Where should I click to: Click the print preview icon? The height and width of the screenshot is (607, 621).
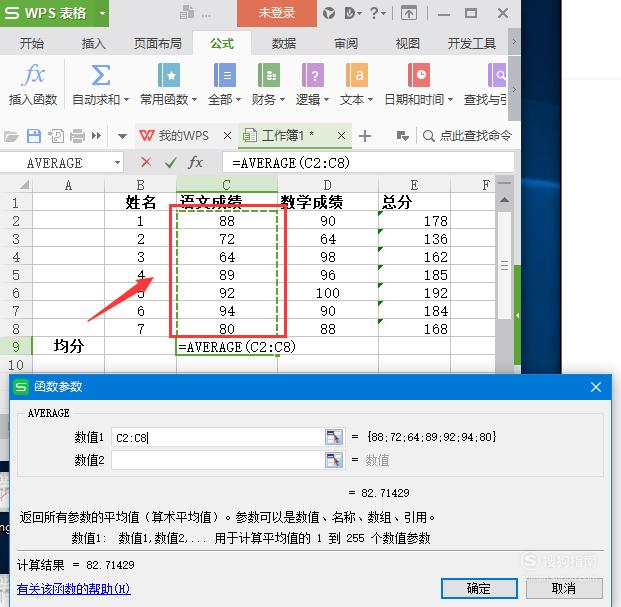click(56, 136)
